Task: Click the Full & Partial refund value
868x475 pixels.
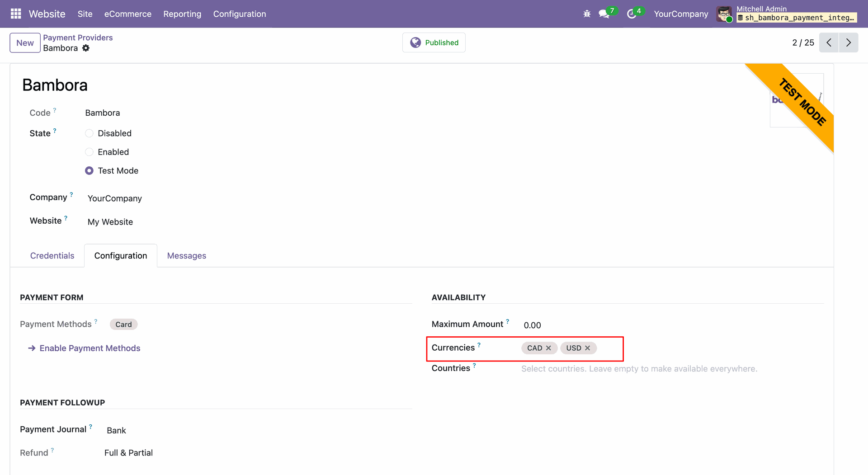Action: pos(128,453)
